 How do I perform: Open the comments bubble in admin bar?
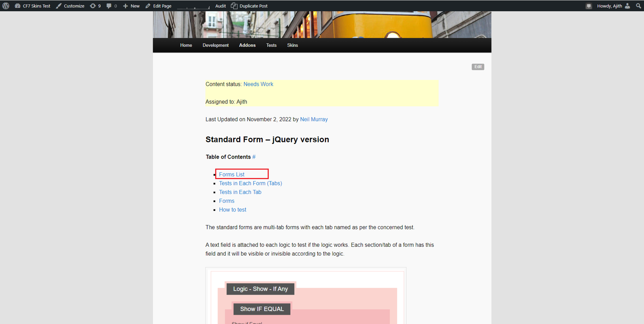[111, 6]
